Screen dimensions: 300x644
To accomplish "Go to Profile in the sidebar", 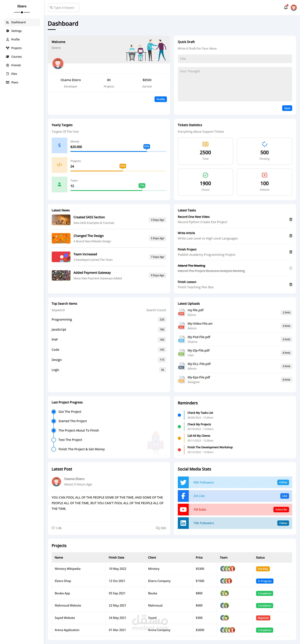I will (x=22, y=40).
